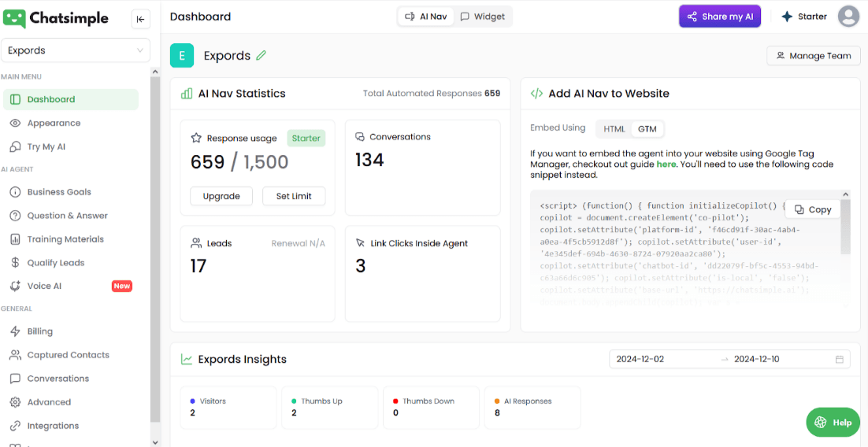
Task: Follow the 'here' guide link
Action: click(x=666, y=164)
